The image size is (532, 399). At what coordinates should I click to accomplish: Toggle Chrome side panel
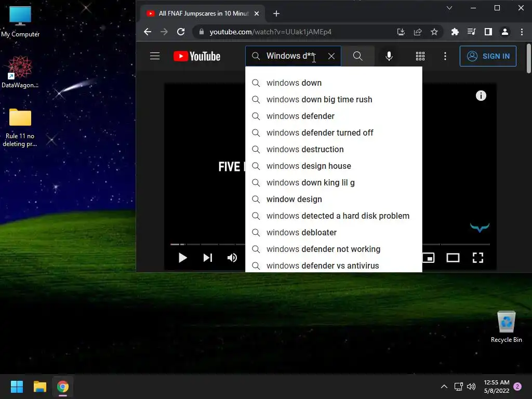(x=488, y=32)
